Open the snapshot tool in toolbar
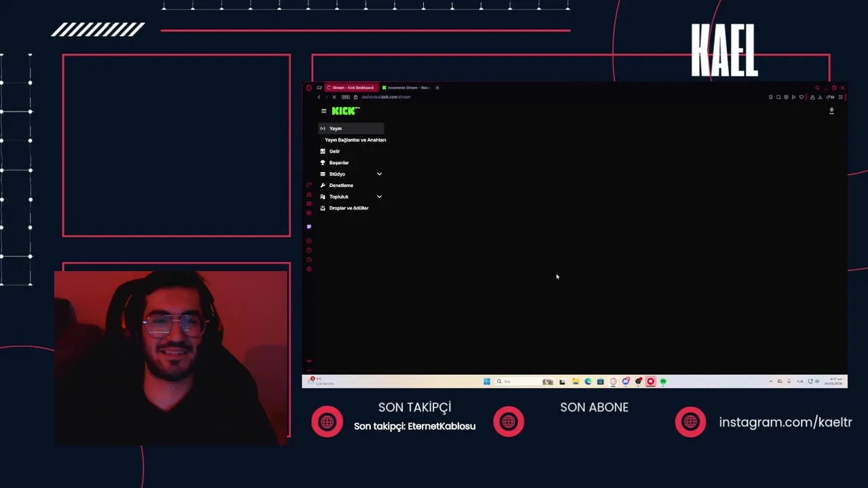Viewport: 868px width, 488px height. tap(778, 97)
